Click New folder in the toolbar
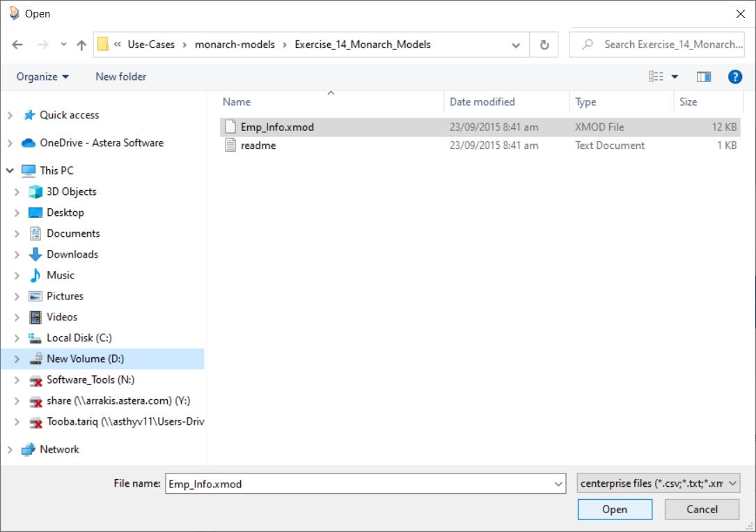This screenshot has height=532, width=756. point(120,77)
